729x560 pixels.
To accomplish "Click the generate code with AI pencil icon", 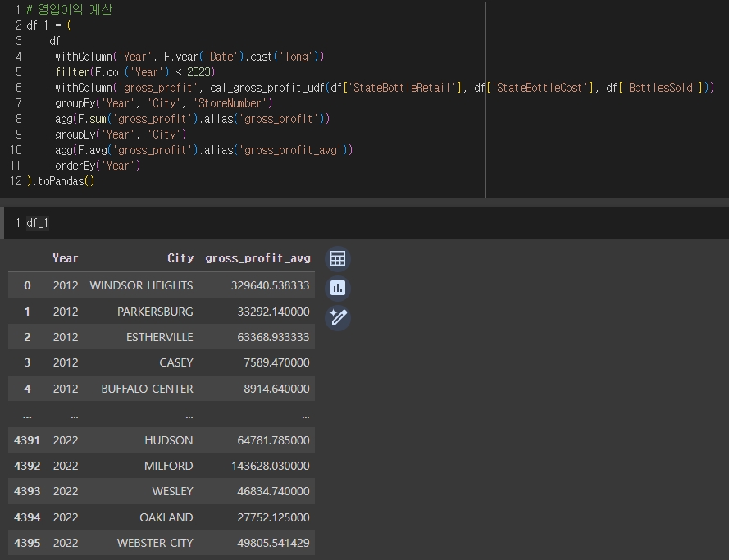I will (x=338, y=318).
